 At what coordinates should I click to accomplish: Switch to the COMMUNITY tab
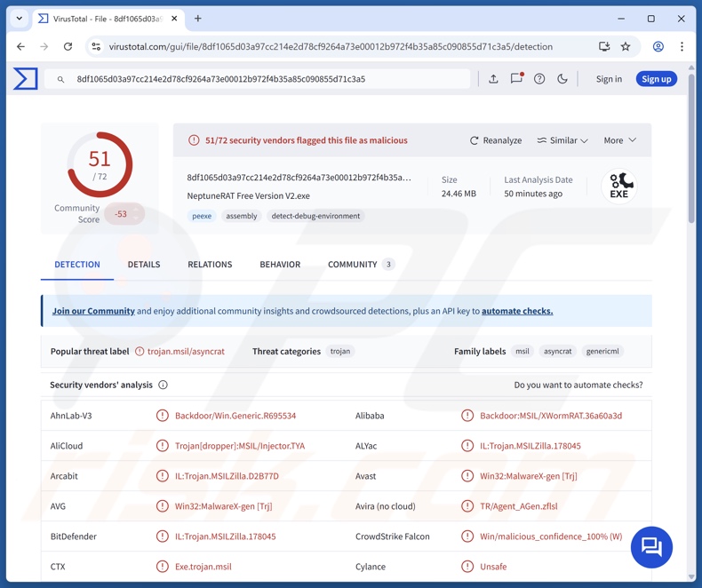point(361,265)
